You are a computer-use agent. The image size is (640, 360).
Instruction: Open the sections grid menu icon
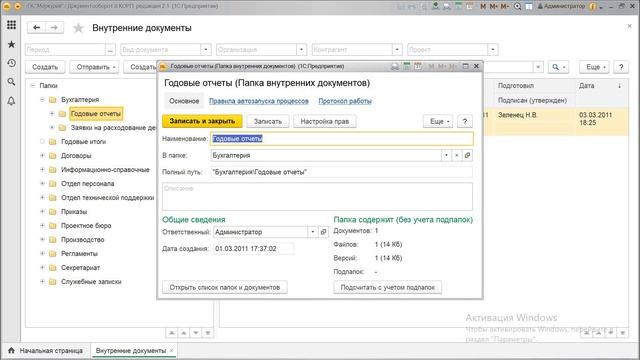[11, 25]
